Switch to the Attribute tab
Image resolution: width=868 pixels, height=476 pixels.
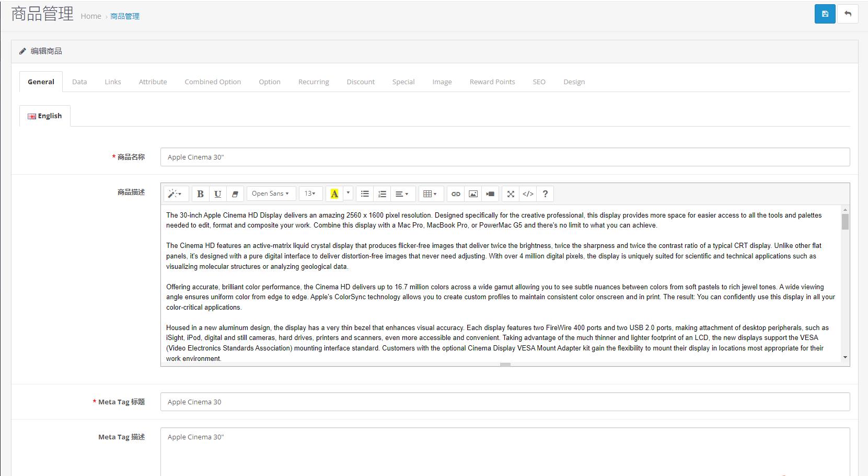pos(153,82)
